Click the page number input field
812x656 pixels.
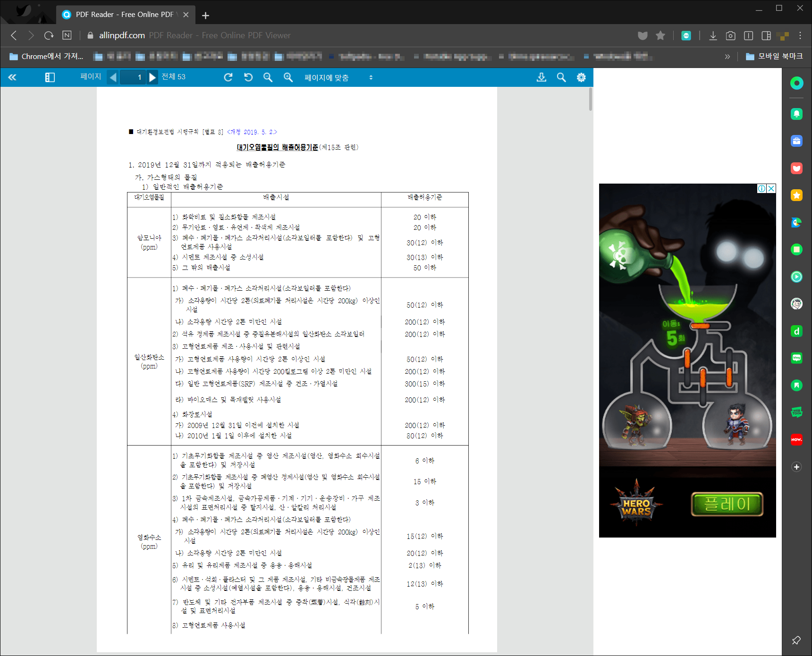[132, 77]
